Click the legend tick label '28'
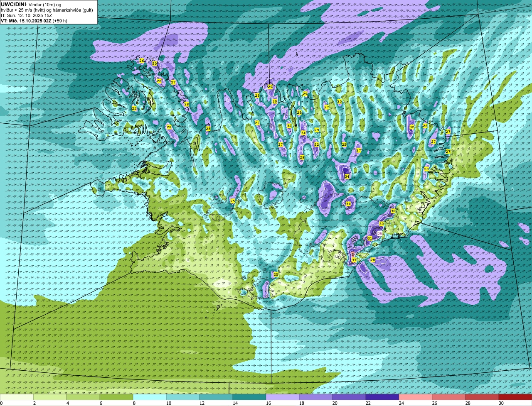This screenshot has height=406, width=532. (x=468, y=403)
